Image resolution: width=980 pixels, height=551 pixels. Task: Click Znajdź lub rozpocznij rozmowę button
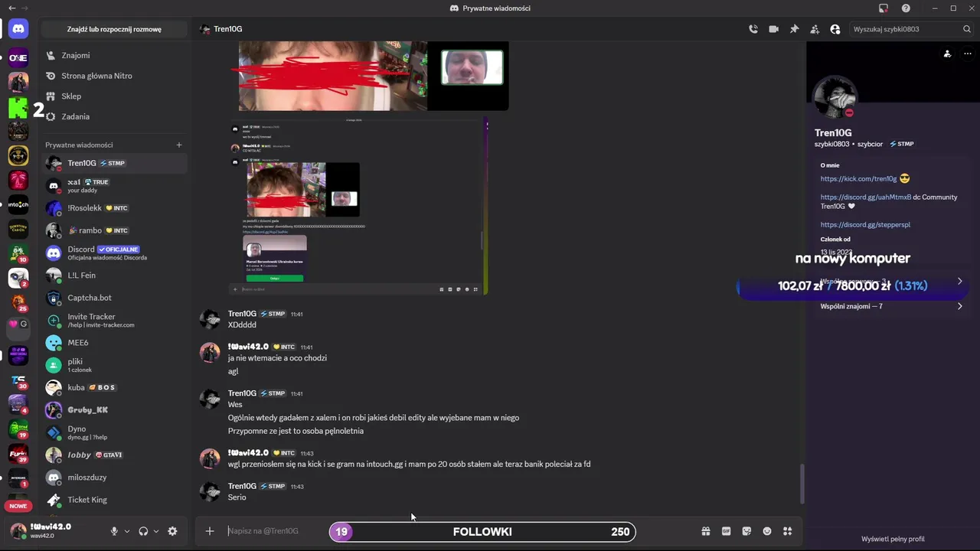pos(114,29)
